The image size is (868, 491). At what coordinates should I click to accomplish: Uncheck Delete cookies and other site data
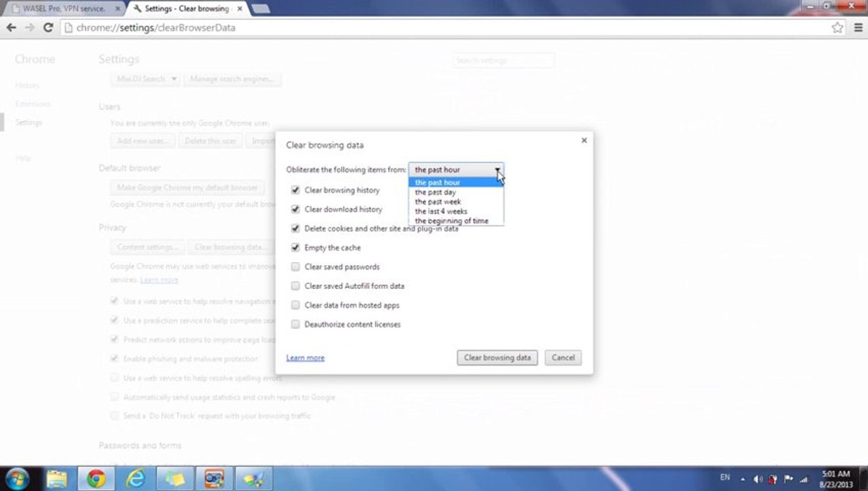click(x=295, y=228)
